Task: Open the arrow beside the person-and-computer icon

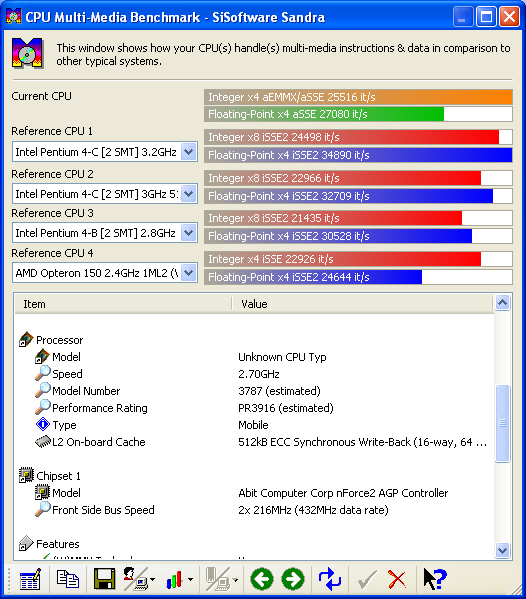Action: coord(152,580)
